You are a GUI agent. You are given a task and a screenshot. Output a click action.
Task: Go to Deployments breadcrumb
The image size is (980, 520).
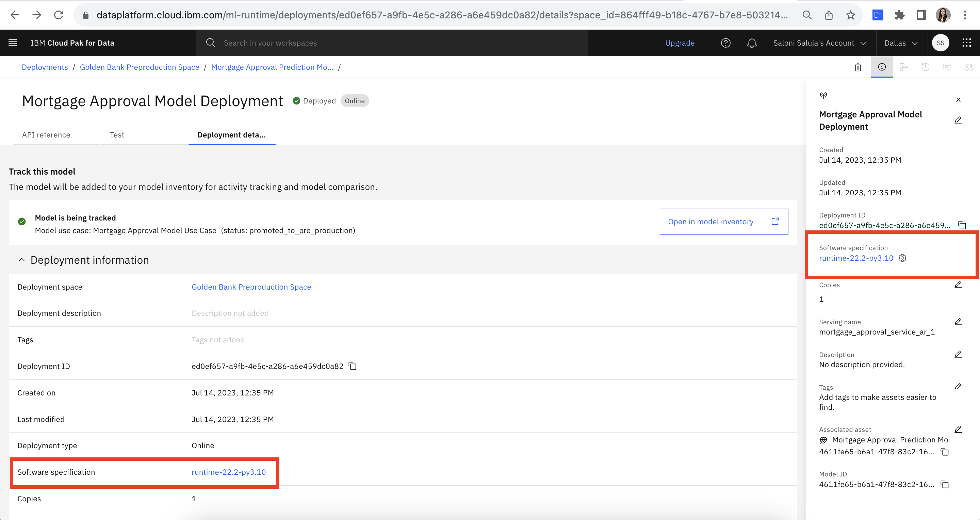(45, 67)
